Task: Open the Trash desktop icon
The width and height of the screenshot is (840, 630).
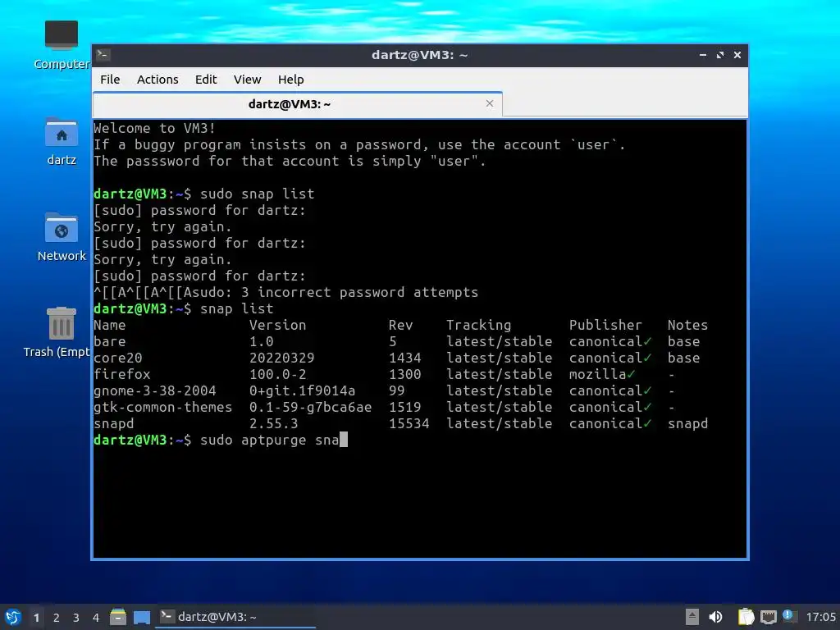Action: (x=58, y=332)
